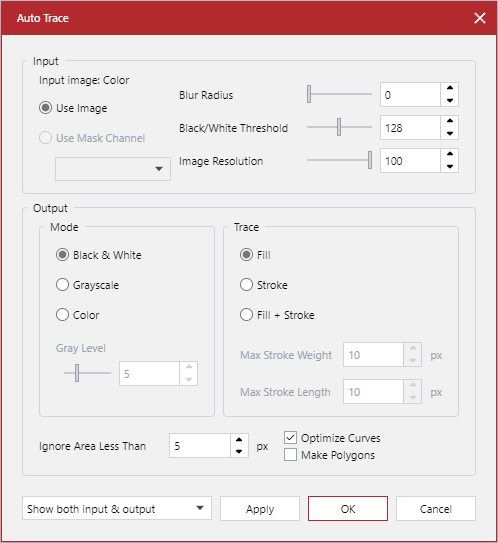Decrease Ignore Area value with down arrow

239,452
